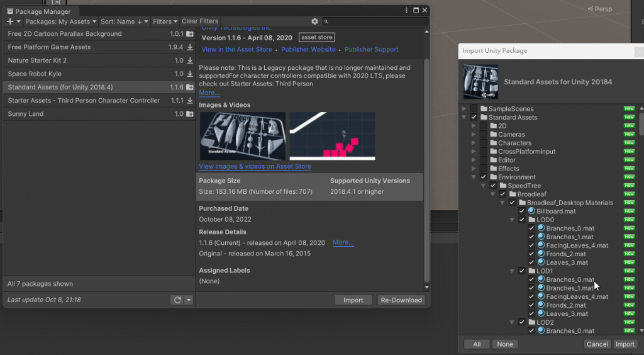Viewport: 644px width, 355px height.
Task: Toggle the Characters folder checkbox
Action: coord(484,143)
